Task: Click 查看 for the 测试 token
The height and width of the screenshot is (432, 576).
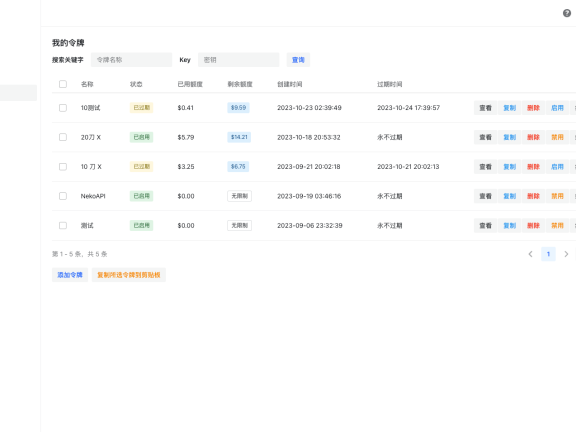Action: pyautogui.click(x=485, y=225)
